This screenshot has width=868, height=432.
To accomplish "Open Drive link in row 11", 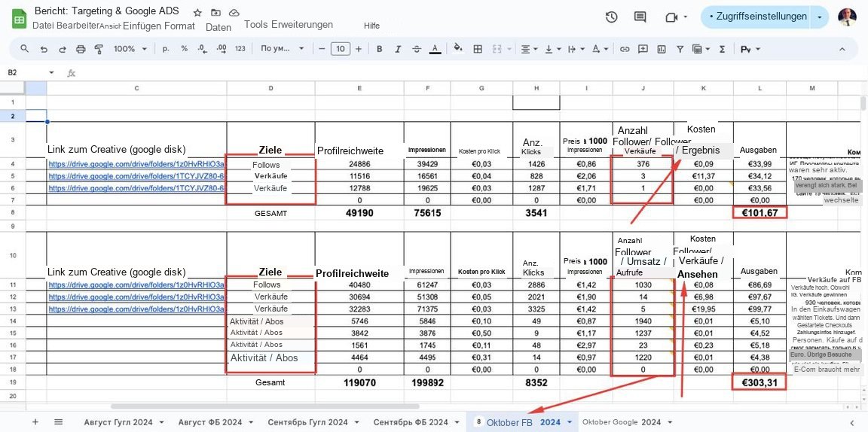I will 136,285.
